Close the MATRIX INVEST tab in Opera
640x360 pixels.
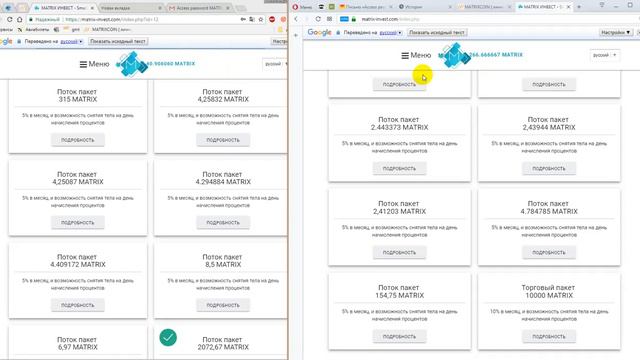(568, 7)
